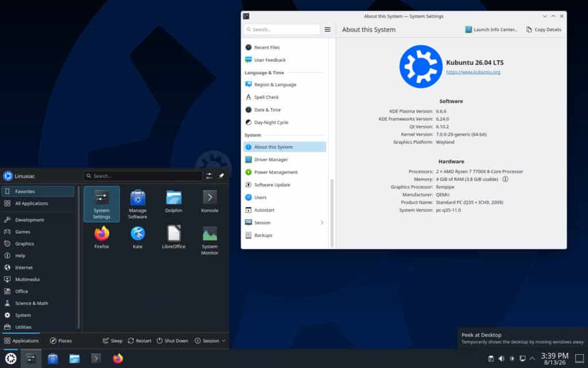Click the removable devices tray icon

point(491,359)
